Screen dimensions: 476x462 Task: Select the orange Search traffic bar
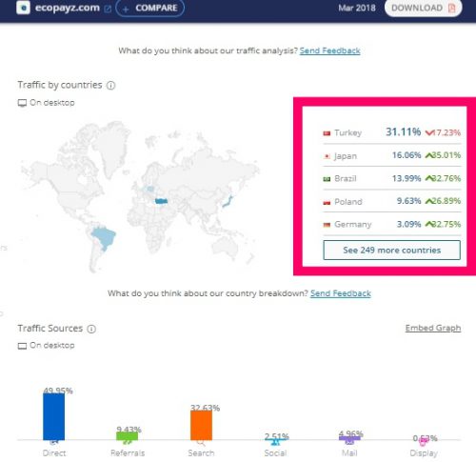pos(201,425)
